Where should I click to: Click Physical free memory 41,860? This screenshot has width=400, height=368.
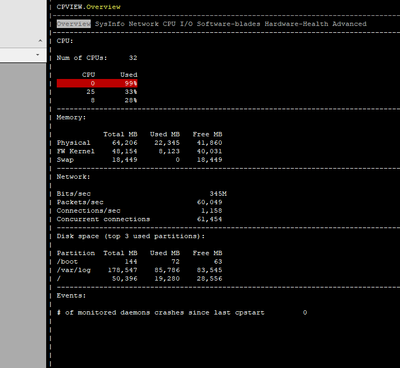point(209,143)
